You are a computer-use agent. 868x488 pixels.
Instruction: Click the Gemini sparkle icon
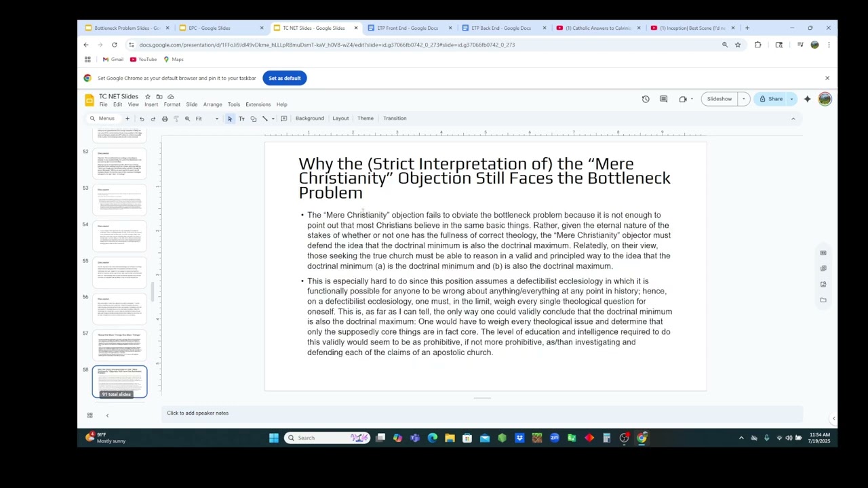[x=807, y=99]
